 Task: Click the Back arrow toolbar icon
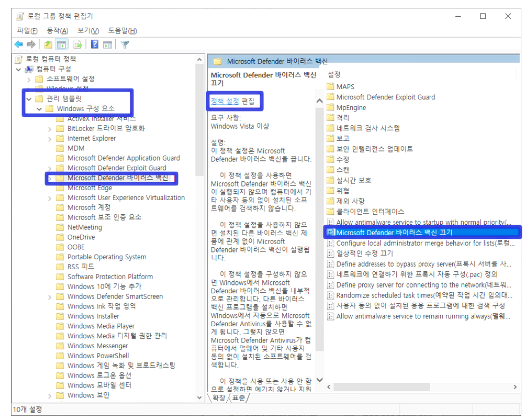(19, 45)
